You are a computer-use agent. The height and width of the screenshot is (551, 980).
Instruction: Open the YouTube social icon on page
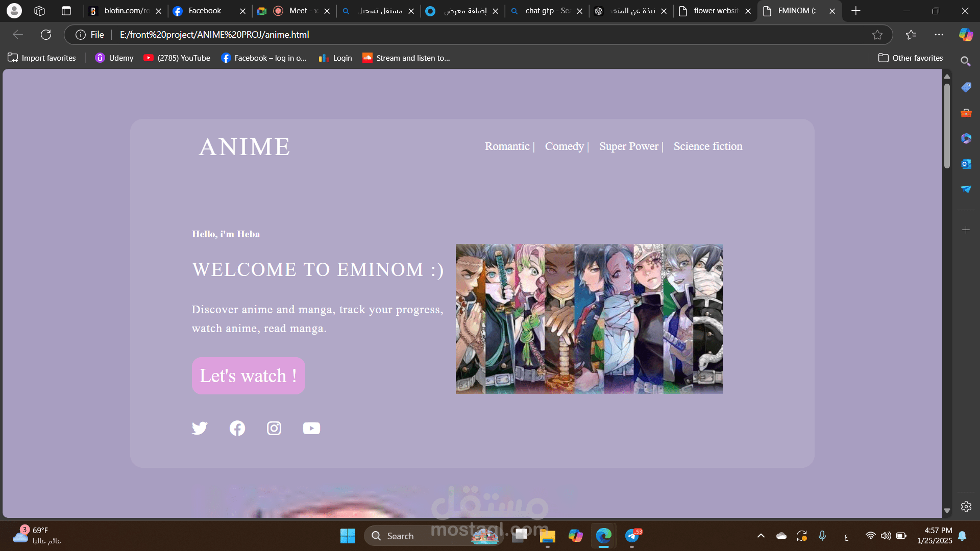(311, 428)
